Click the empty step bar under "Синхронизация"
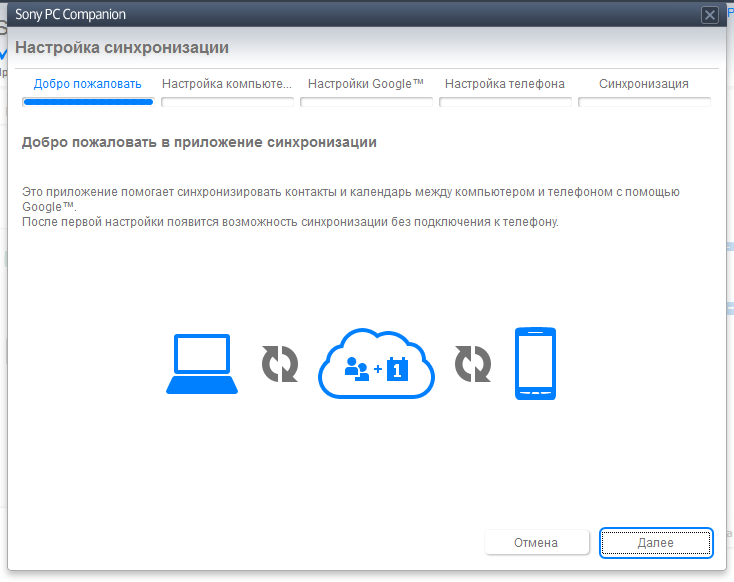 tap(644, 101)
